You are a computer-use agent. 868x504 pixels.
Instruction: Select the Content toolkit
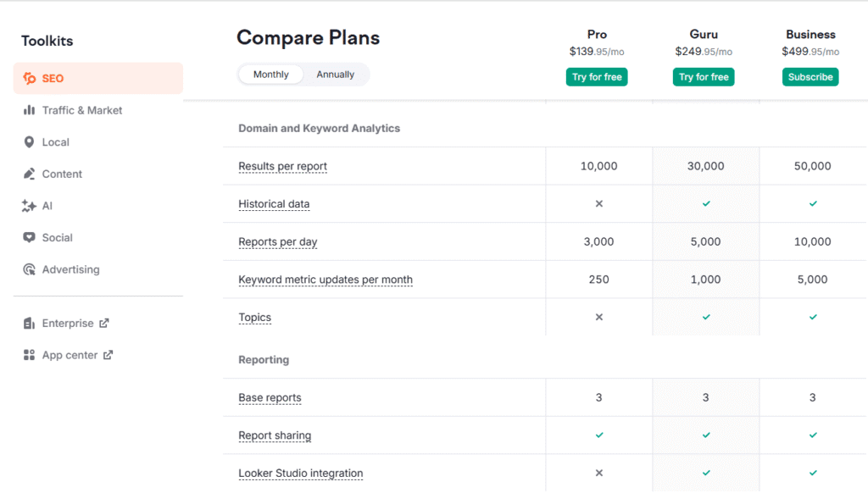[x=98, y=174]
